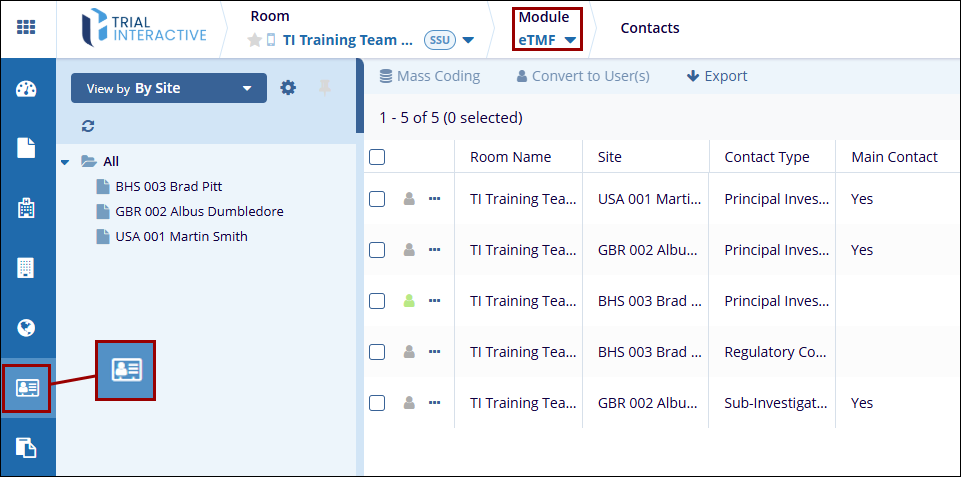
Task: Click the settings gear beside View by
Action: pos(288,88)
